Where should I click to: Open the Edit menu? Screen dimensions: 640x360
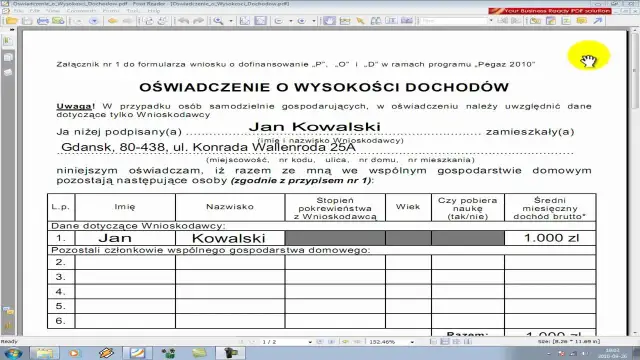35,11
